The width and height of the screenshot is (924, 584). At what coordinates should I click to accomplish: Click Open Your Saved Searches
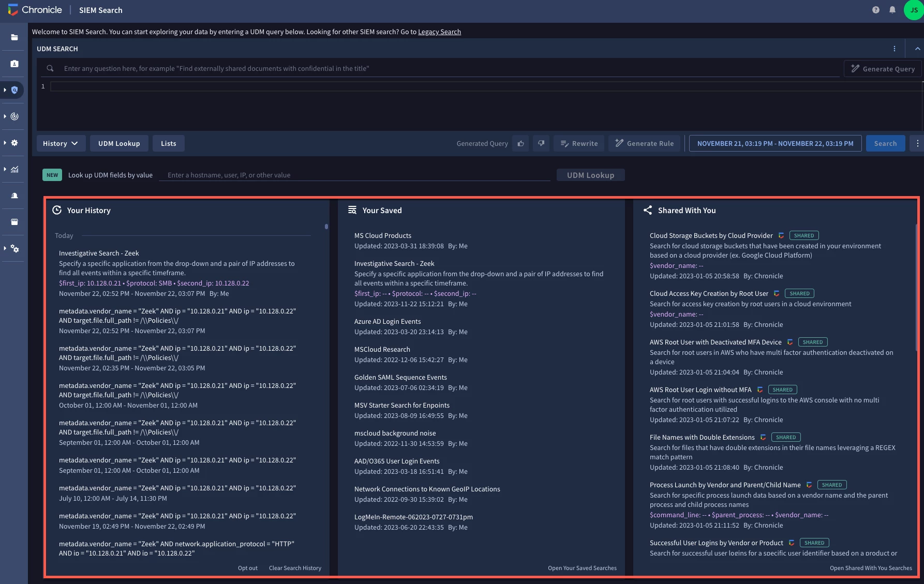click(x=582, y=568)
